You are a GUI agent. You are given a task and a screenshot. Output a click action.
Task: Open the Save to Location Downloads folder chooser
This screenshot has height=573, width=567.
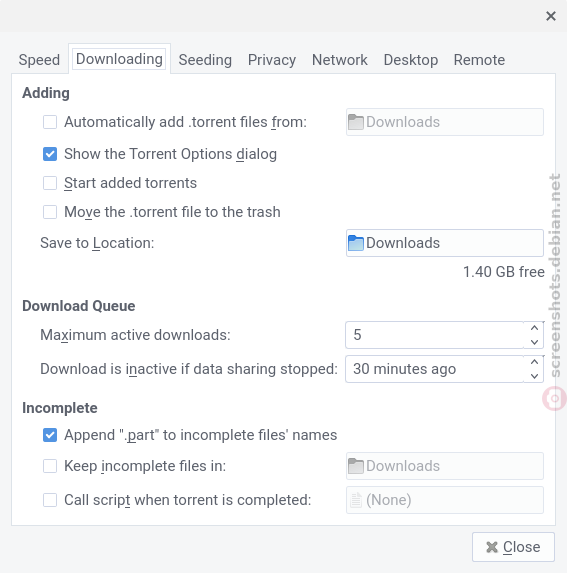[x=445, y=243]
